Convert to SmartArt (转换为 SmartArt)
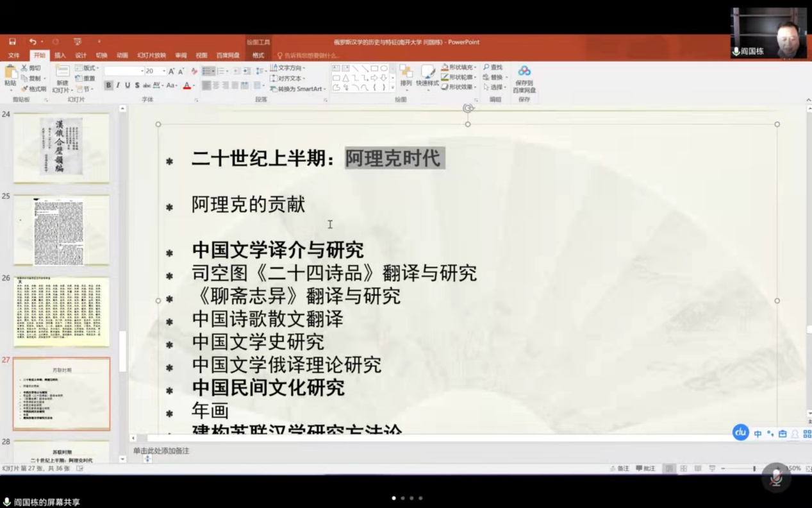The image size is (812, 508). (298, 89)
